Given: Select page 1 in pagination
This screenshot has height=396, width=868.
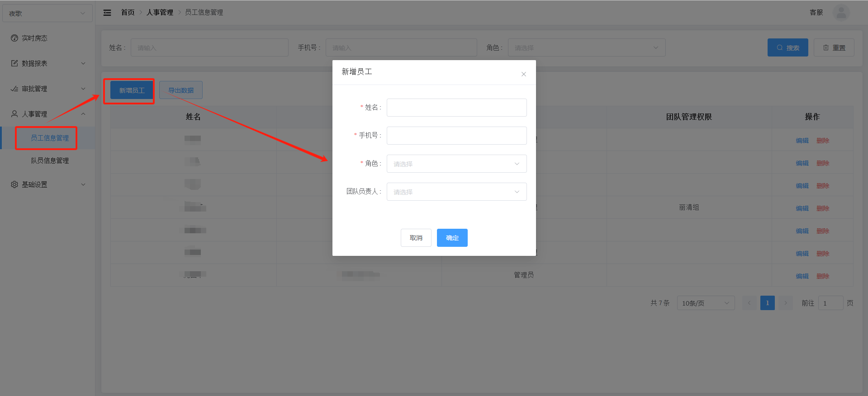Looking at the screenshot, I should [767, 303].
